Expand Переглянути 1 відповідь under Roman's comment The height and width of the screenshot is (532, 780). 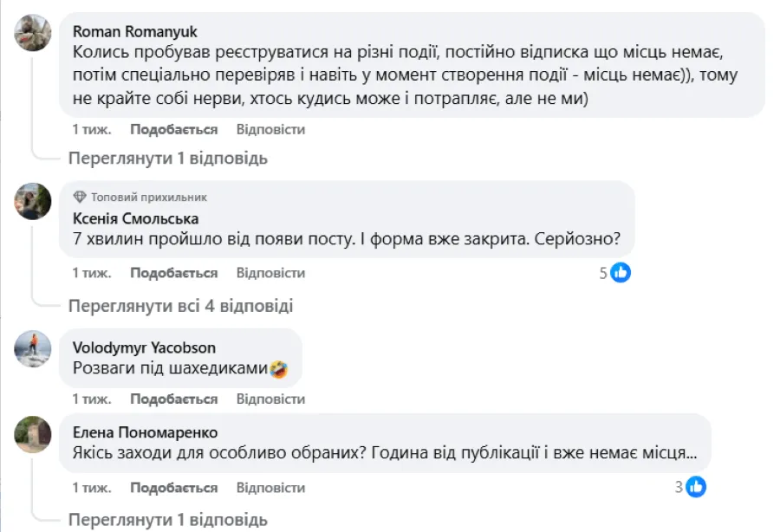pyautogui.click(x=167, y=159)
